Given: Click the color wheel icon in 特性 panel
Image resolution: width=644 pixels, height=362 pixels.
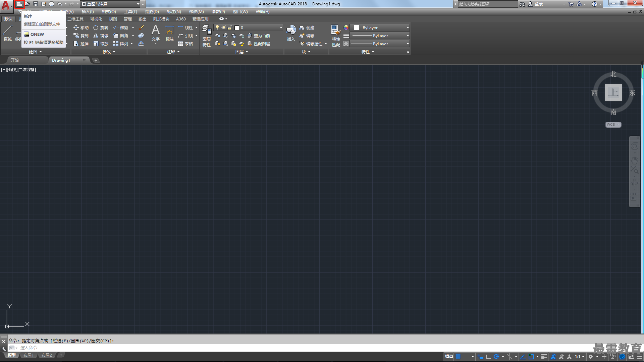Looking at the screenshot, I should pos(346,27).
